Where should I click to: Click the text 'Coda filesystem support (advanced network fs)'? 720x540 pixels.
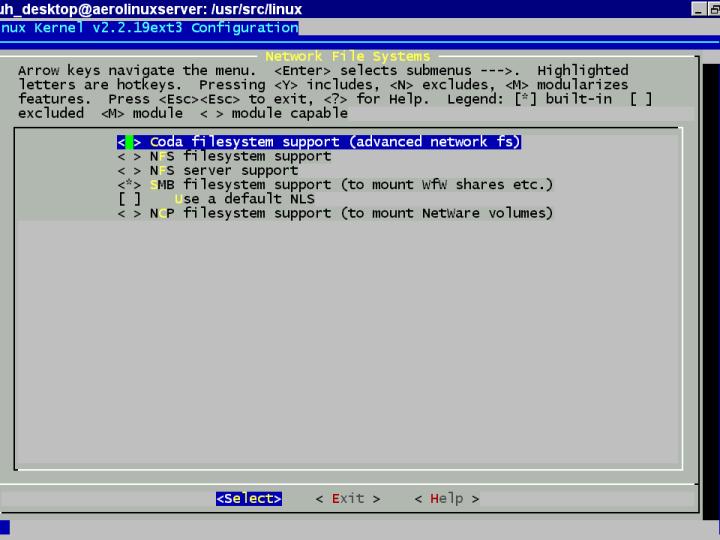coord(335,142)
